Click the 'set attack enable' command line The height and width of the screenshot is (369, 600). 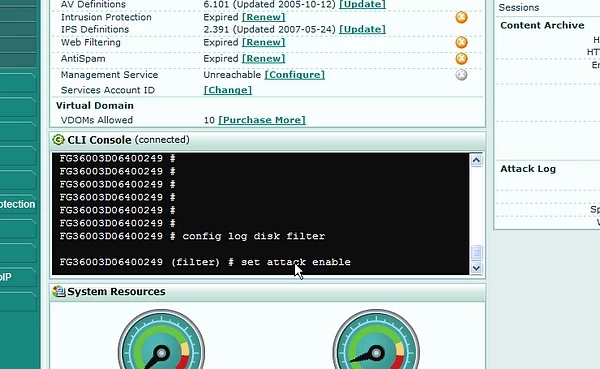coord(205,262)
